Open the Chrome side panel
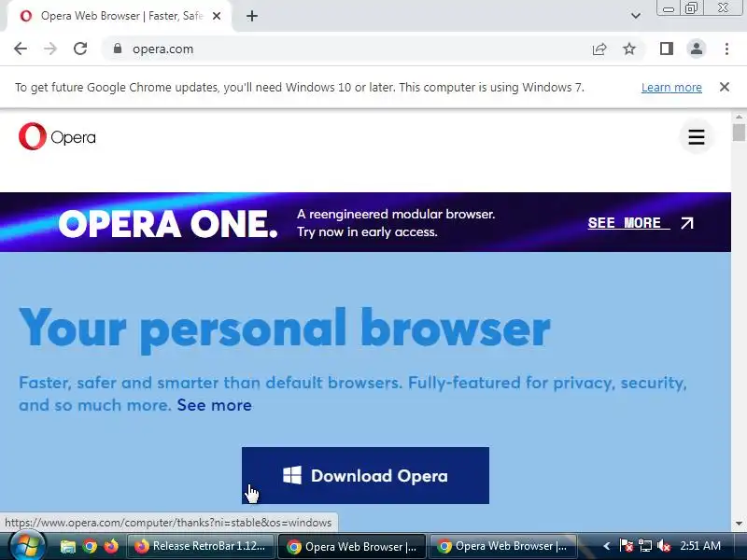Image resolution: width=747 pixels, height=560 pixels. click(x=667, y=49)
